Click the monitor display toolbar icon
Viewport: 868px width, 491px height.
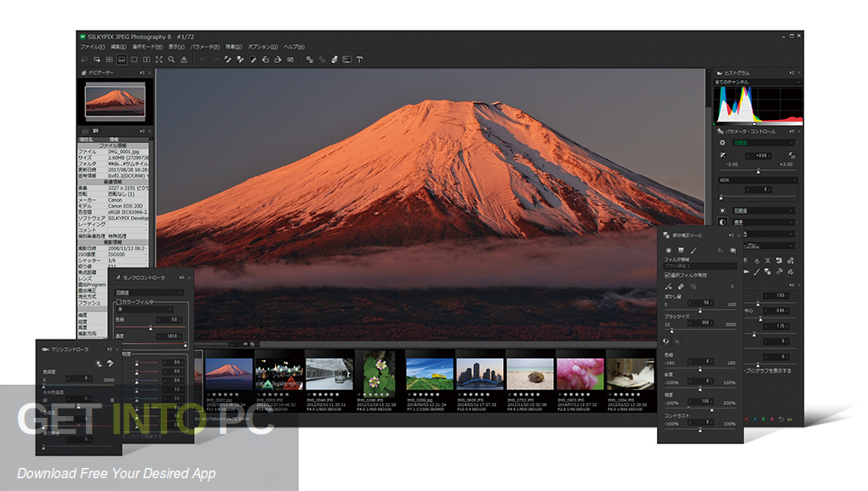click(x=347, y=60)
